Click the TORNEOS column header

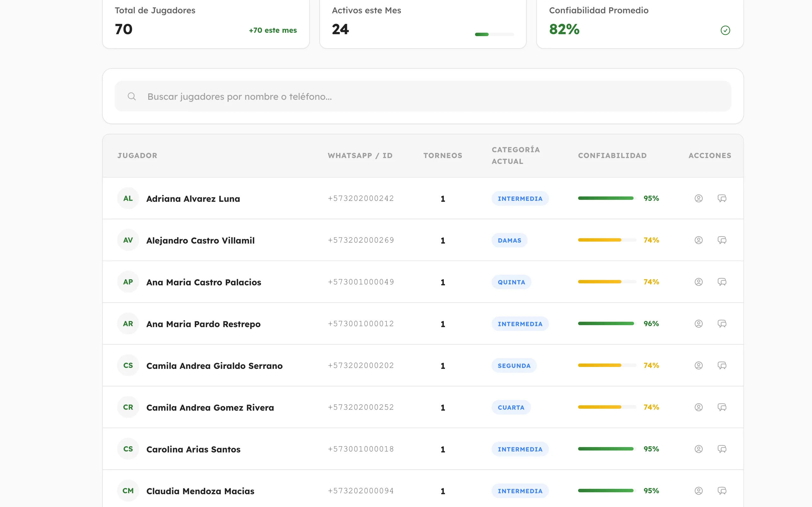tap(442, 156)
